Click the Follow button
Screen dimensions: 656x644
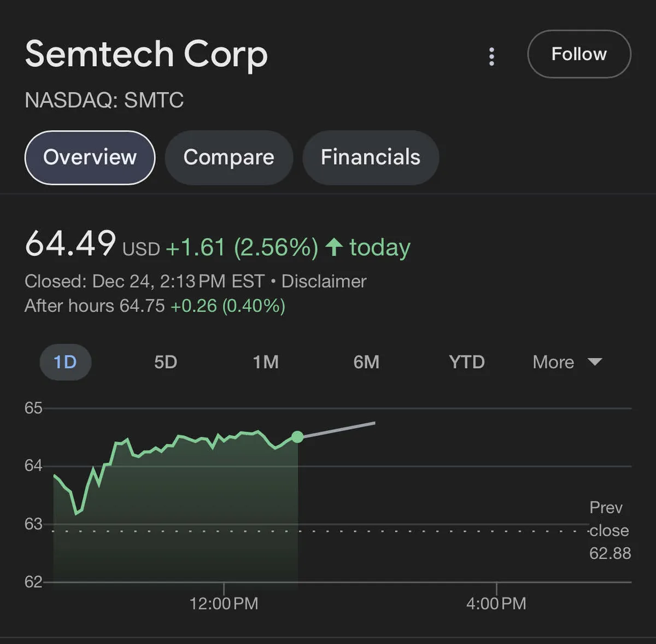(x=579, y=54)
